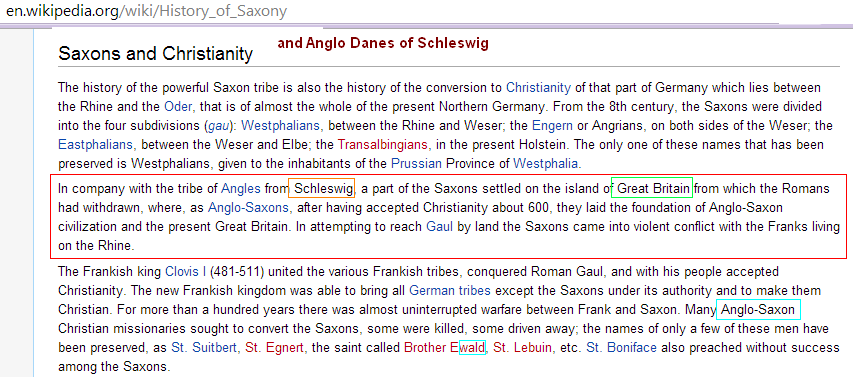This screenshot has width=853, height=377.
Task: Click the Angles tribe link
Action: 241,189
